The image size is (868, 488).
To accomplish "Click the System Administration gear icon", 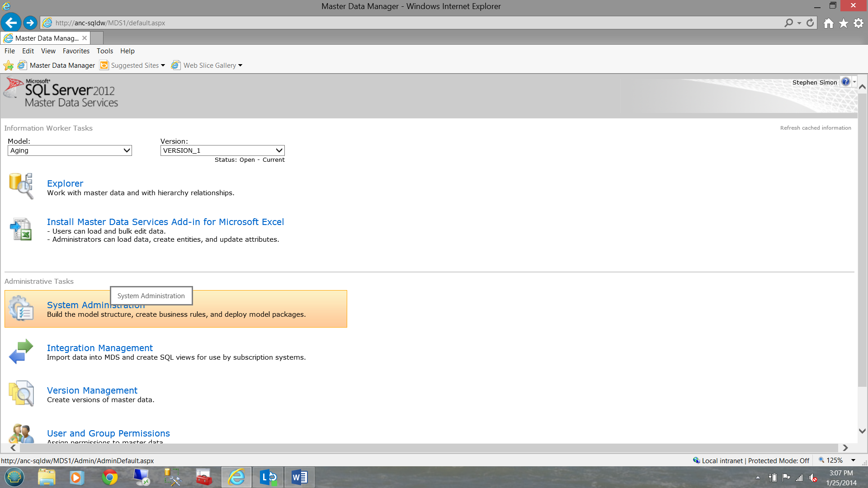I will pos(21,308).
